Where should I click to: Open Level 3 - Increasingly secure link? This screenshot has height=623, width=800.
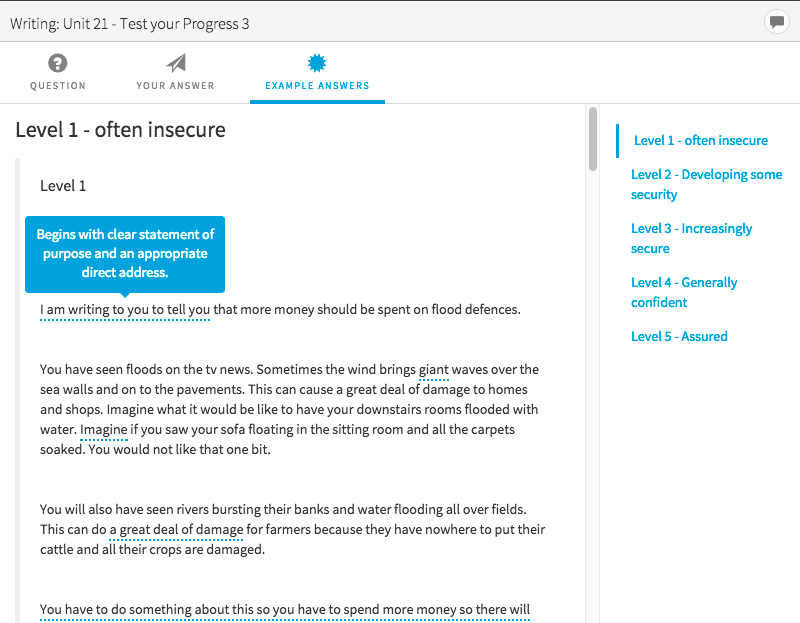point(691,238)
